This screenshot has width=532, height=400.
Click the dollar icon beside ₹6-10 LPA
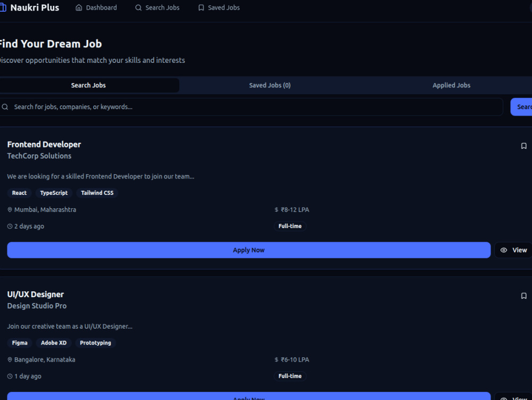coord(276,360)
